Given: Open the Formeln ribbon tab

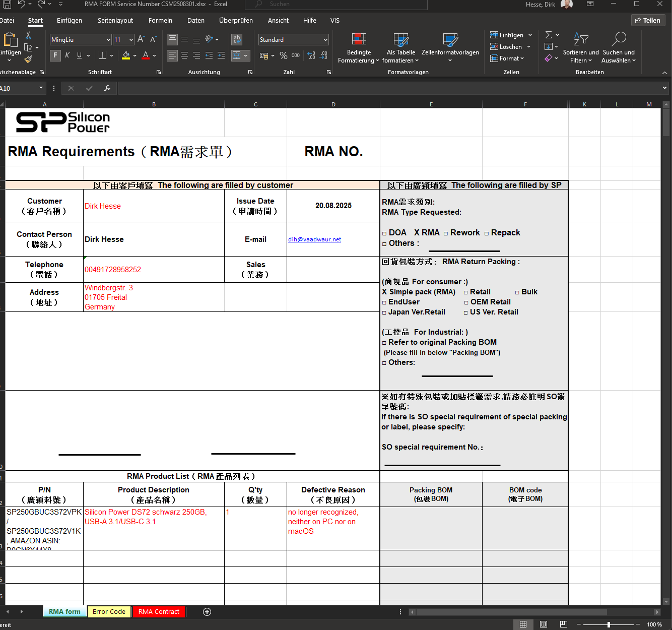Looking at the screenshot, I should coord(160,21).
